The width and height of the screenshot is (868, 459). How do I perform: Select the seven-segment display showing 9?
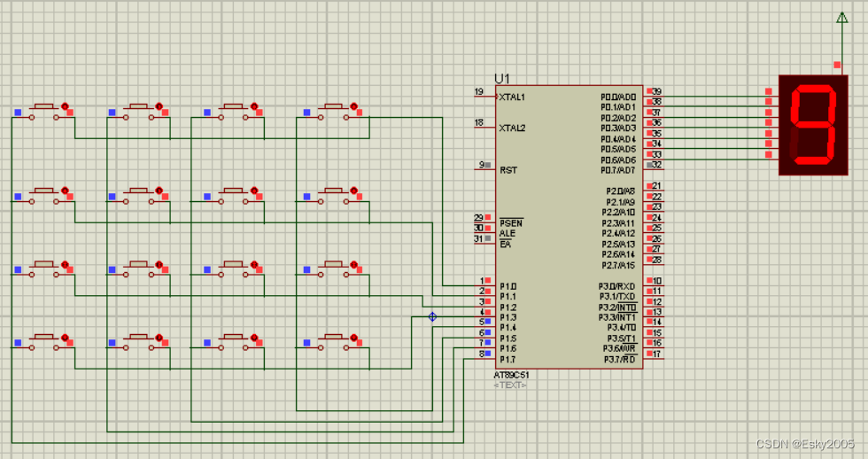[813, 125]
